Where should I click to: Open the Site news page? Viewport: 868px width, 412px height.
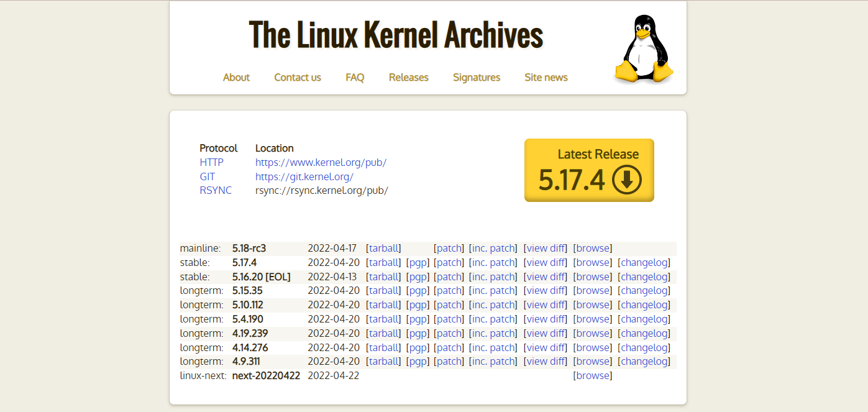coord(546,77)
